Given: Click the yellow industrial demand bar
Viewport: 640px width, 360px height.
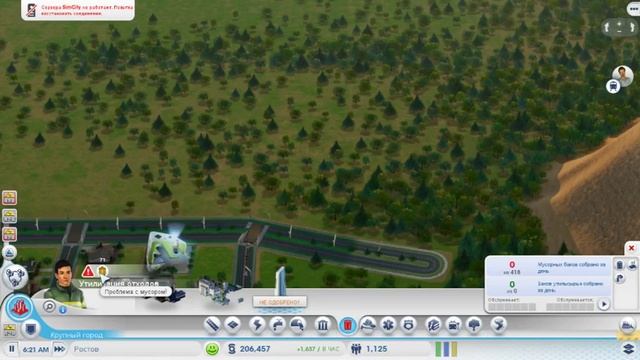Looking at the screenshot, I should point(454,349).
